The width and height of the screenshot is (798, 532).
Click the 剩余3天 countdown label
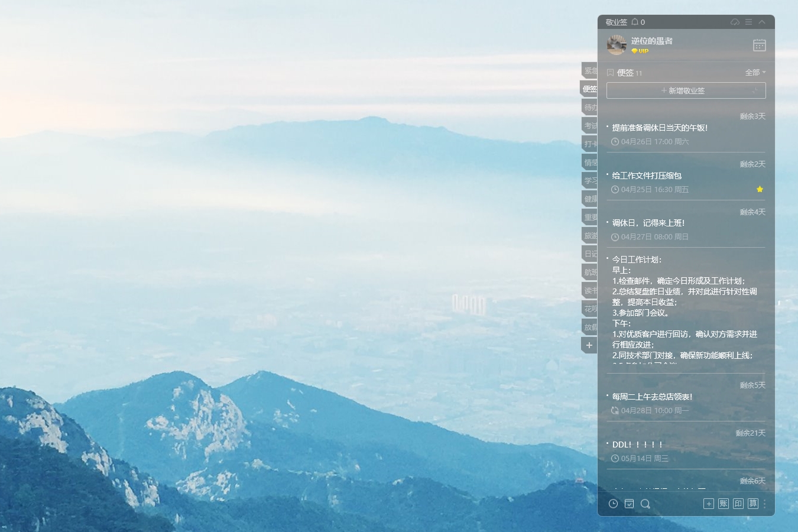click(752, 116)
